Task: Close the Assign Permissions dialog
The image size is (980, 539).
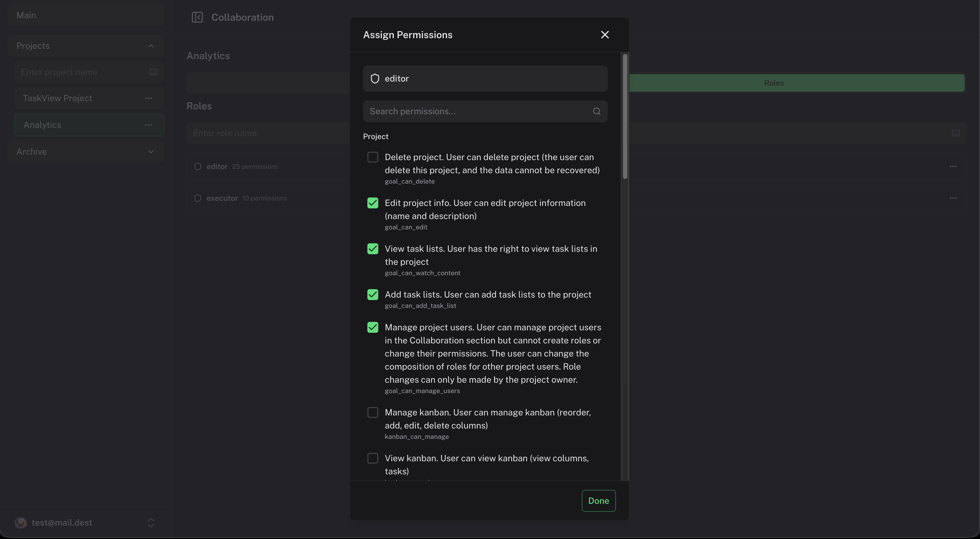Action: (605, 34)
